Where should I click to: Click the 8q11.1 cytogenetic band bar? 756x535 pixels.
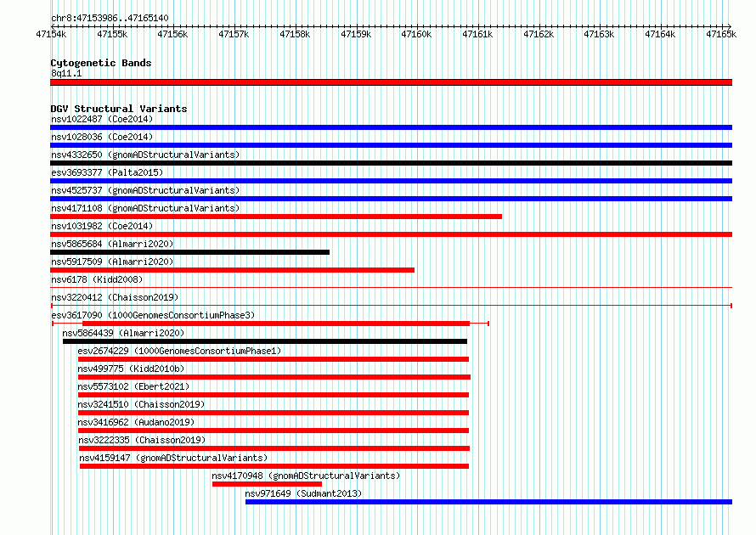point(391,82)
